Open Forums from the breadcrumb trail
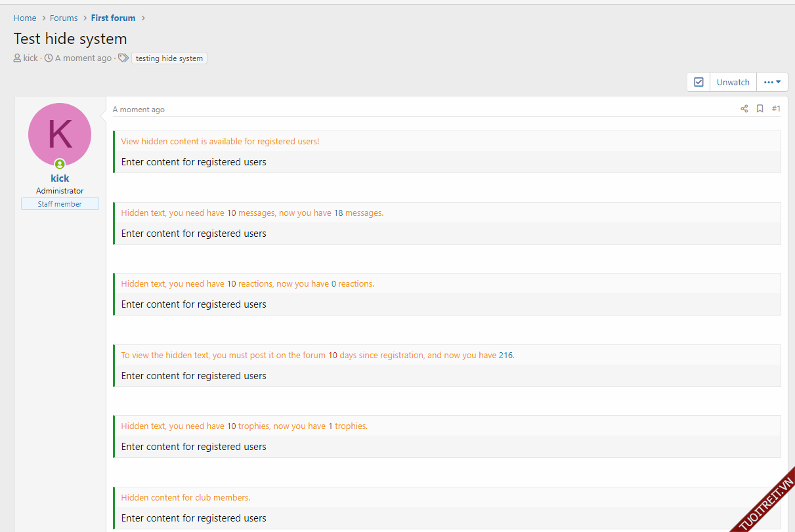This screenshot has height=532, width=795. click(64, 18)
